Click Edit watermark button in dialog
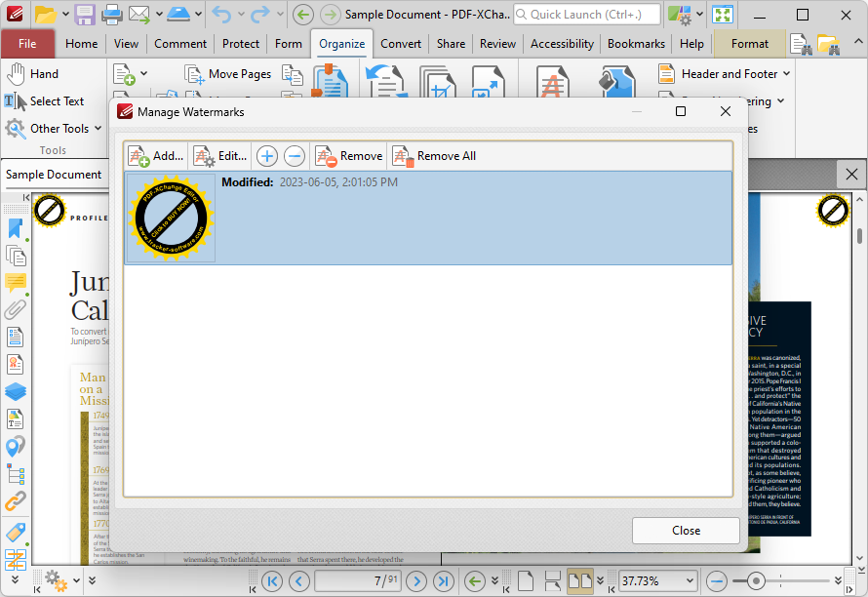 [x=220, y=156]
